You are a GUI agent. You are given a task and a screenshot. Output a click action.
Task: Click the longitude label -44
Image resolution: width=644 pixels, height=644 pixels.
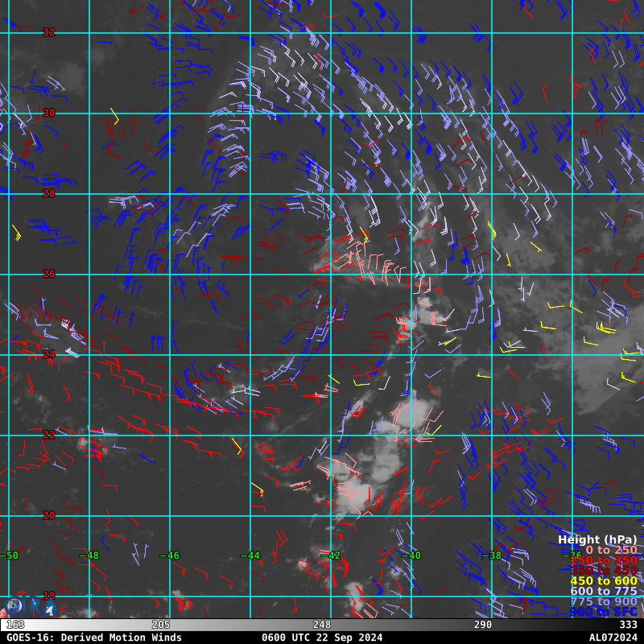click(250, 555)
